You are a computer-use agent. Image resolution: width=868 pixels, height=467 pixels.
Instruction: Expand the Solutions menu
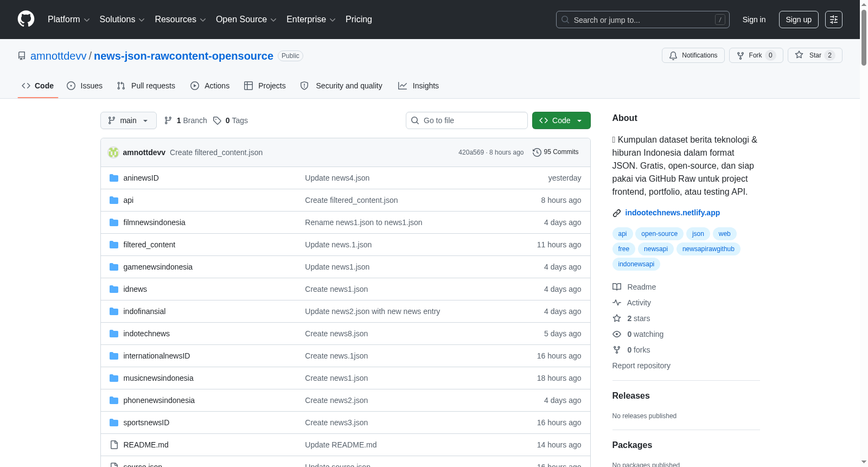122,20
